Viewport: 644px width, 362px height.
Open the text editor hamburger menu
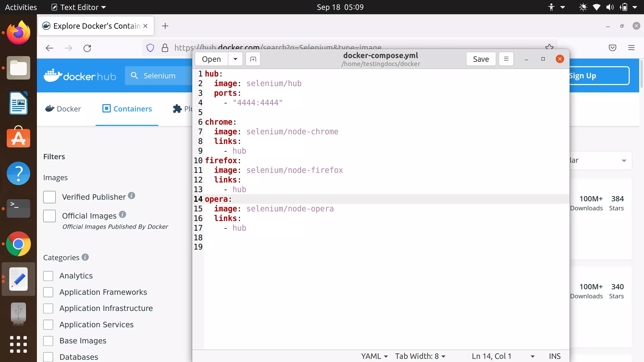click(506, 59)
